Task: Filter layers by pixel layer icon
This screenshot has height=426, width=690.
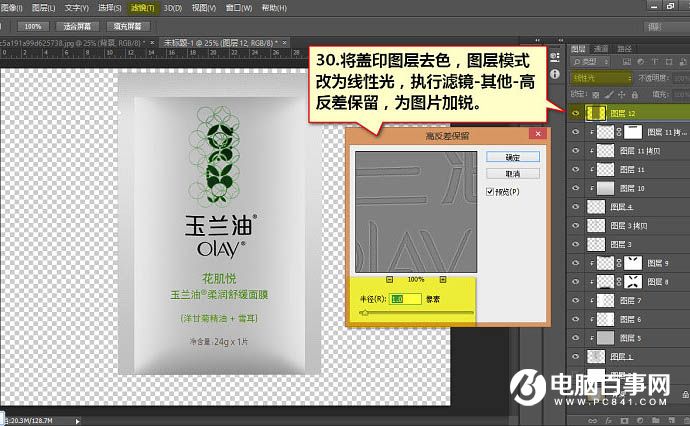Action: [627, 62]
